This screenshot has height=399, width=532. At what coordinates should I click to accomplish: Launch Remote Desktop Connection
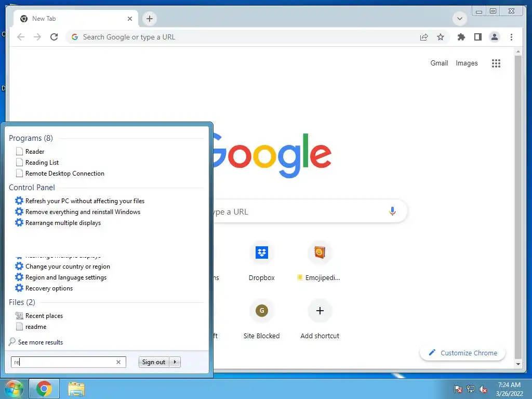tap(64, 174)
